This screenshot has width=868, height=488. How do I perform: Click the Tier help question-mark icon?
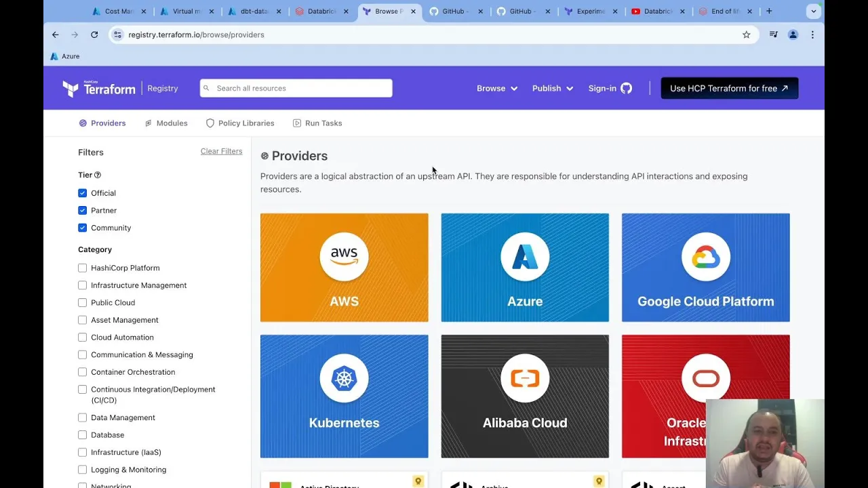click(98, 175)
